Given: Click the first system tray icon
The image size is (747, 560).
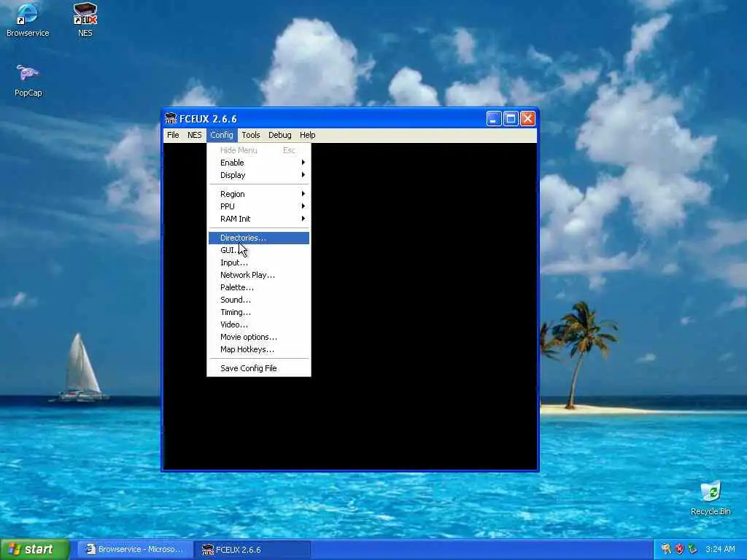Looking at the screenshot, I should [x=666, y=549].
